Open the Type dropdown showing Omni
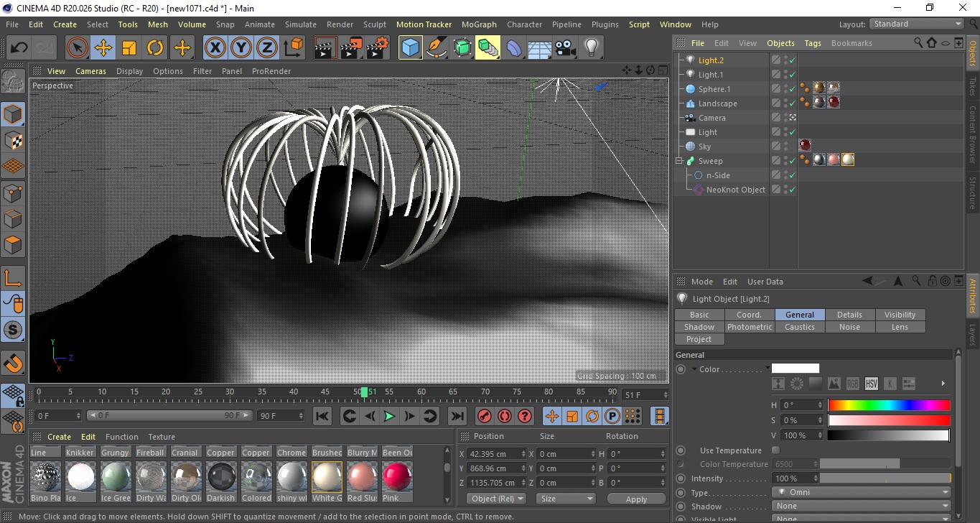Viewport: 980px width, 523px height. tap(862, 492)
